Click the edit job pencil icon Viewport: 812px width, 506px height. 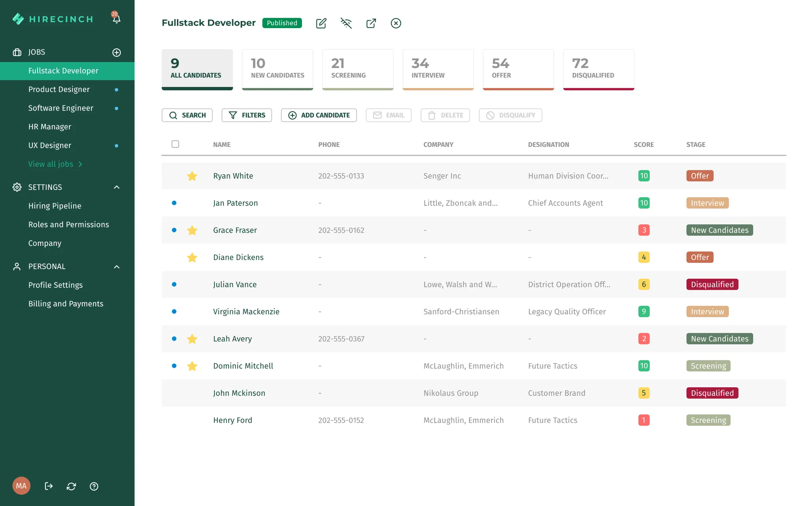pyautogui.click(x=321, y=23)
